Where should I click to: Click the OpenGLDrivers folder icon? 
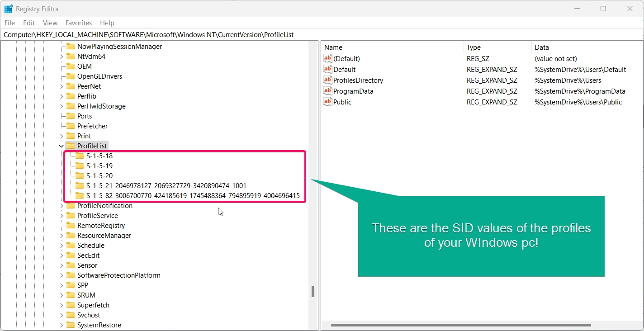pos(70,76)
